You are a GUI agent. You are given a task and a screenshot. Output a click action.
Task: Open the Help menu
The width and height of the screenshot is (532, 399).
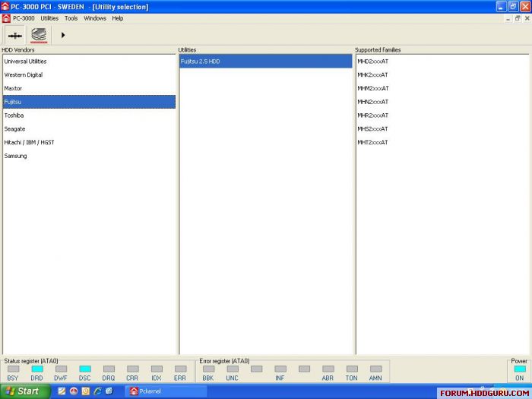pos(118,18)
